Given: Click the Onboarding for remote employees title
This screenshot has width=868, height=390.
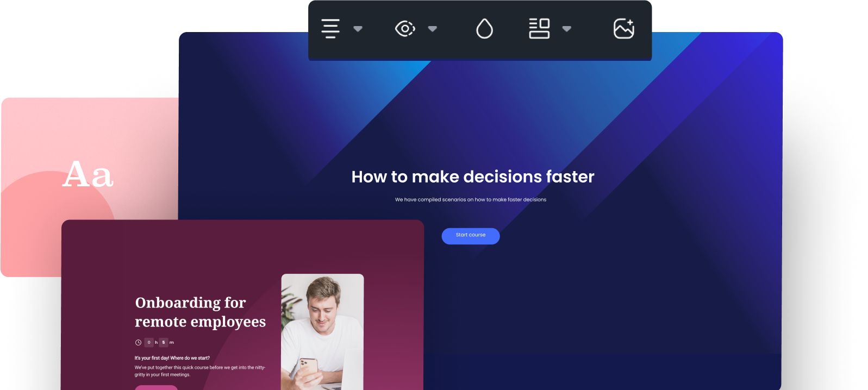Looking at the screenshot, I should [x=200, y=312].
